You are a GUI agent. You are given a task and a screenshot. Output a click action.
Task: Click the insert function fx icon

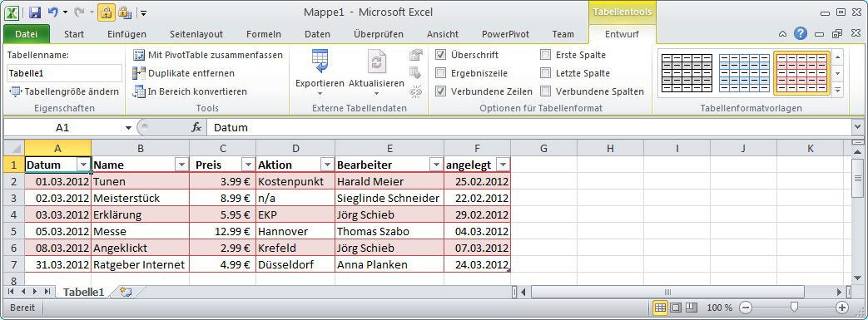pos(196,128)
